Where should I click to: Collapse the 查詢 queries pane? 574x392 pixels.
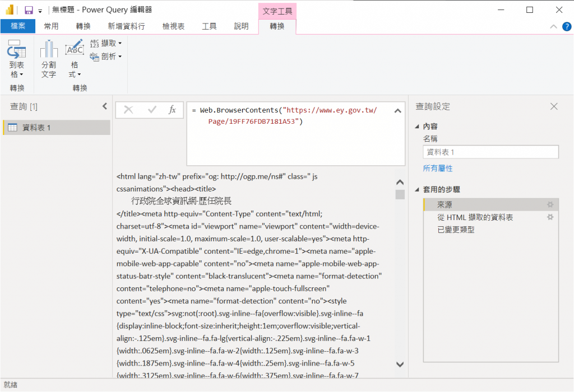click(x=105, y=106)
